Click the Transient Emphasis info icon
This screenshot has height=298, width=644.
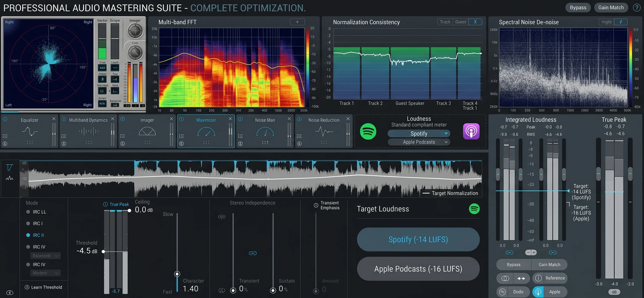pos(316,205)
